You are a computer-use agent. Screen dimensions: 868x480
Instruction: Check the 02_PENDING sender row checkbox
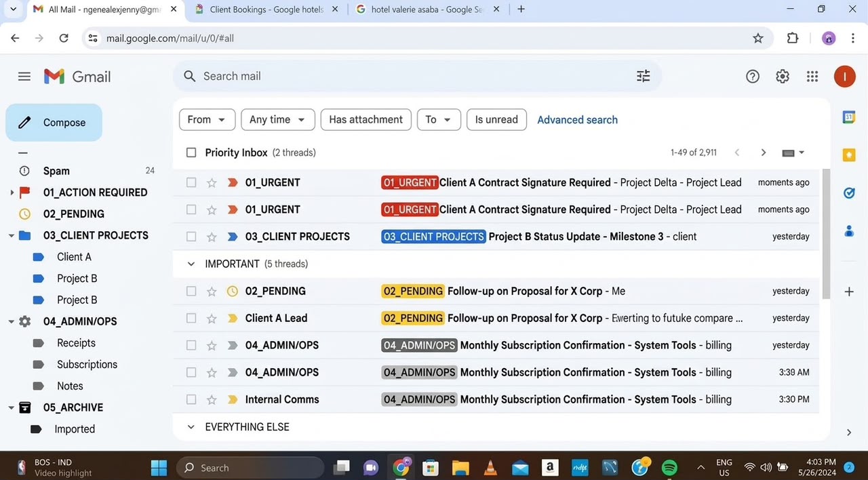pos(191,291)
